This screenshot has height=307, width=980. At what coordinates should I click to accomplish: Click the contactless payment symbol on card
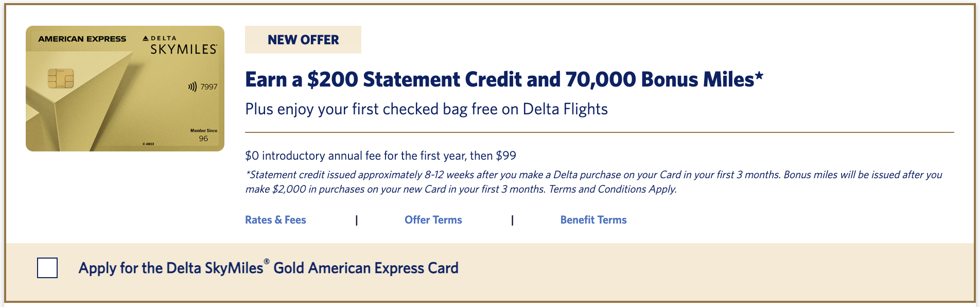[x=192, y=87]
